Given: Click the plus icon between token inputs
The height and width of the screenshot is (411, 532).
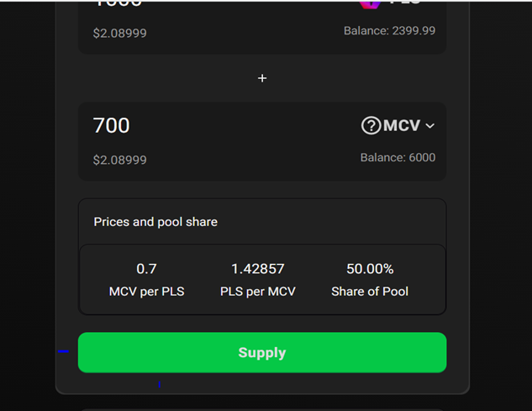Looking at the screenshot, I should (262, 78).
